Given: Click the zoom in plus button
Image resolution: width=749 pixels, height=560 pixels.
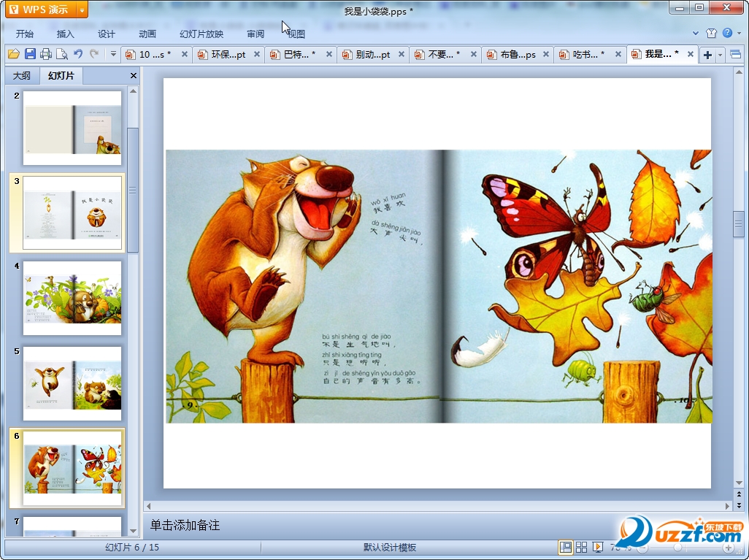Looking at the screenshot, I should pyautogui.click(x=729, y=548).
